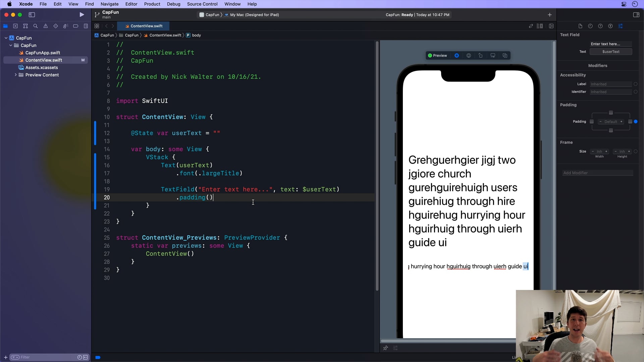Image resolution: width=644 pixels, height=362 pixels.
Task: Toggle live preview blue circle button
Action: tap(457, 56)
